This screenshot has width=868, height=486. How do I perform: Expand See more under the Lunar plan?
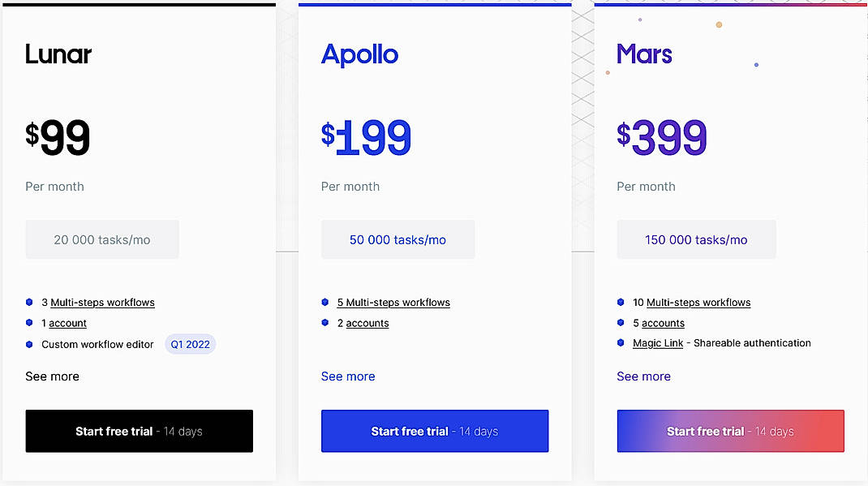[52, 376]
